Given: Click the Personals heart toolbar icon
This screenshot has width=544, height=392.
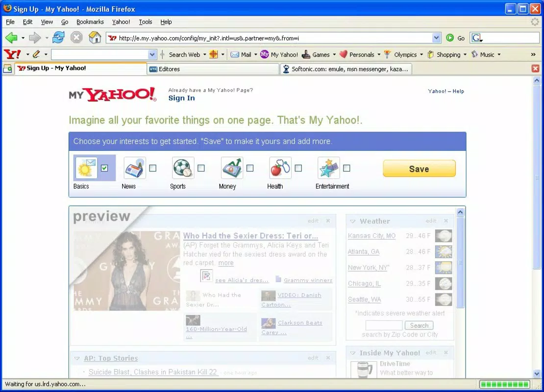Looking at the screenshot, I should 343,54.
